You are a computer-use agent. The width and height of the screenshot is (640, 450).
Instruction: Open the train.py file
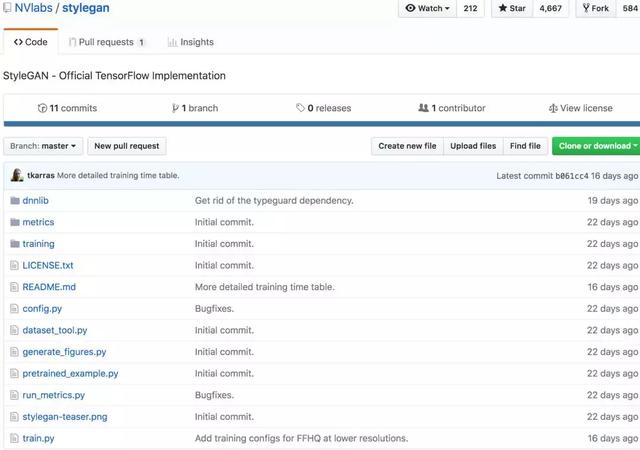(38, 439)
